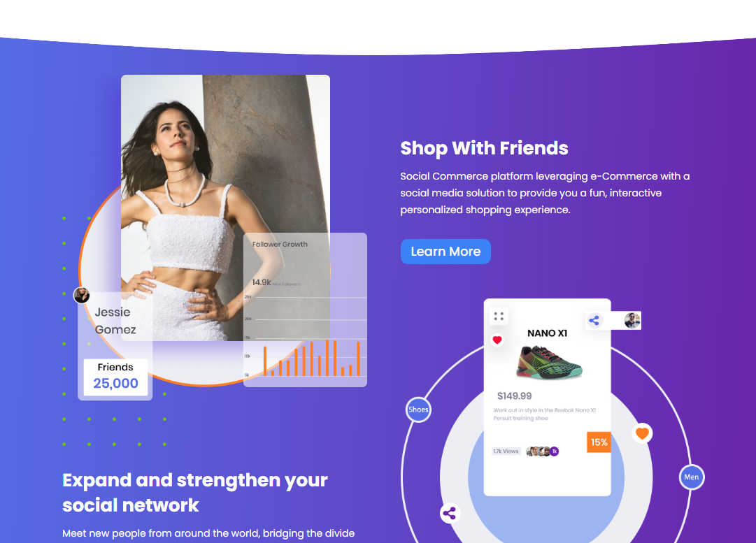The height and width of the screenshot is (543, 756).
Task: Click the 1.7k Views label
Action: click(506, 451)
